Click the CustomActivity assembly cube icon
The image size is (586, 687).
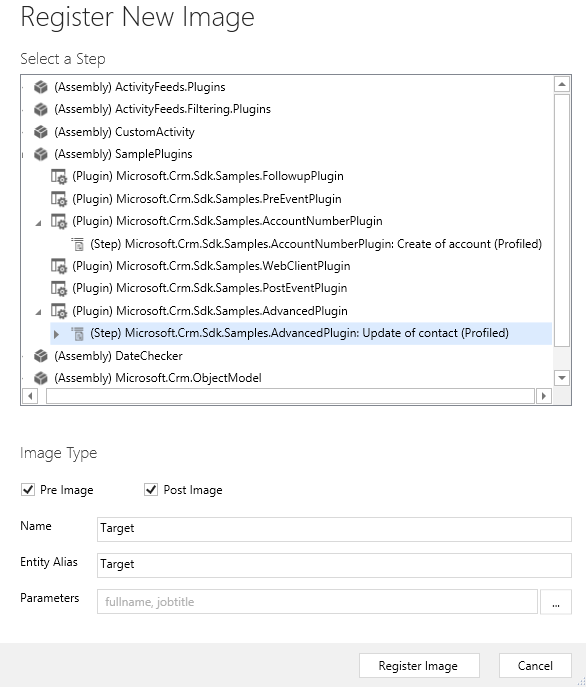[x=41, y=131]
